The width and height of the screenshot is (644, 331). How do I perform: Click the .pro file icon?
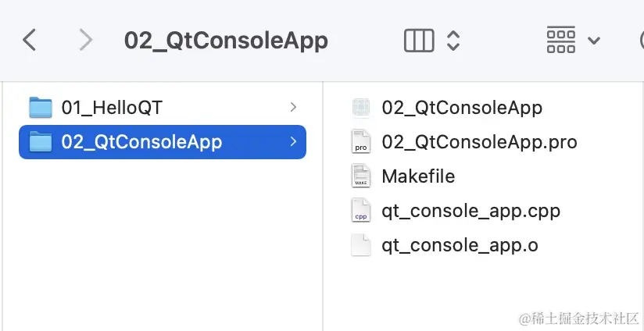click(361, 142)
